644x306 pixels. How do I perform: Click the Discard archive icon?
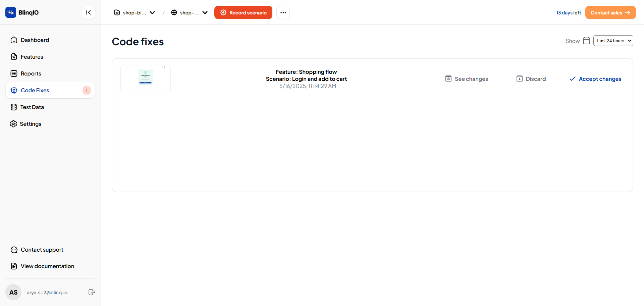(520, 79)
